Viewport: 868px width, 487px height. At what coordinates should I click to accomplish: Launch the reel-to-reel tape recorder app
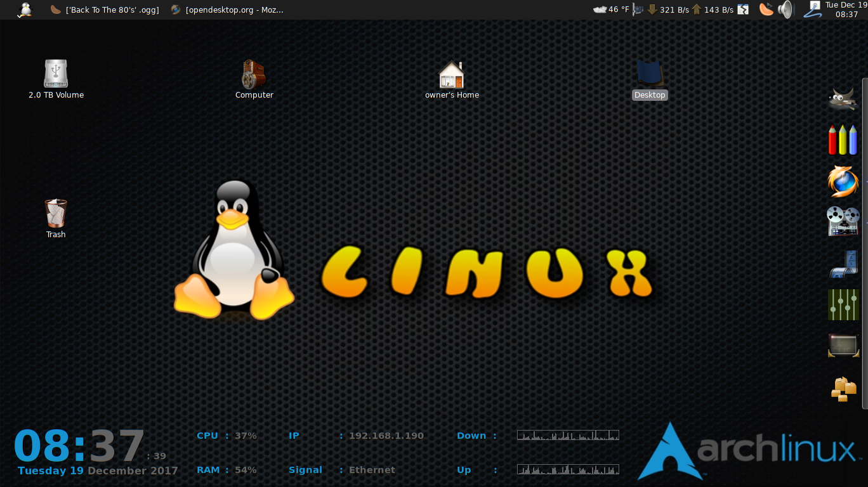tap(843, 221)
